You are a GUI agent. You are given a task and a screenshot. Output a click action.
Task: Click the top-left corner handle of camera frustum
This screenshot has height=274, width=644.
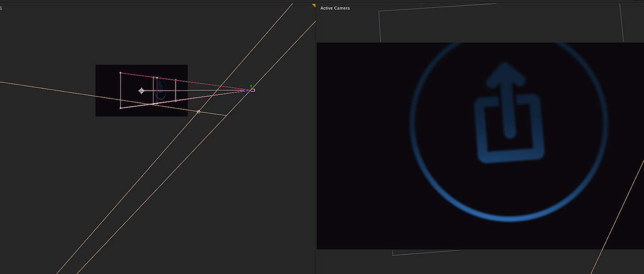(121, 73)
